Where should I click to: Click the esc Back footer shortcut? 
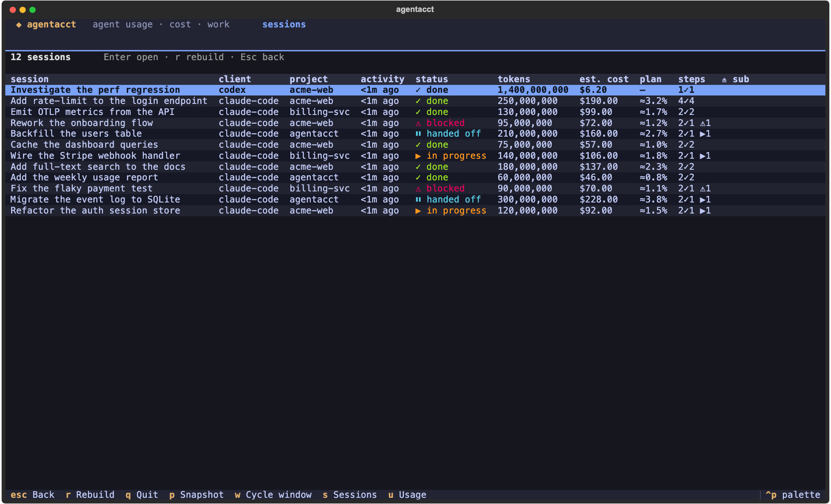pyautogui.click(x=32, y=495)
